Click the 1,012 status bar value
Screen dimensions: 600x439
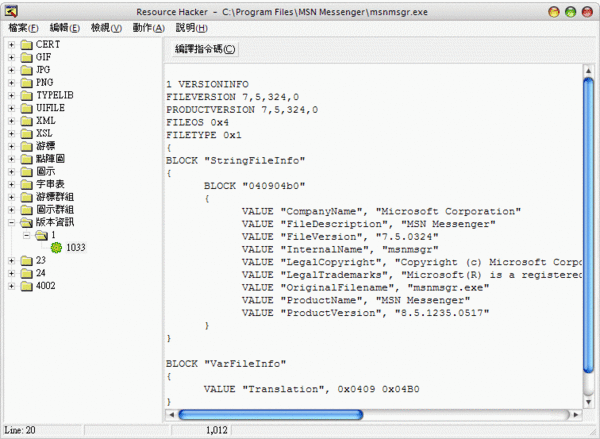217,430
